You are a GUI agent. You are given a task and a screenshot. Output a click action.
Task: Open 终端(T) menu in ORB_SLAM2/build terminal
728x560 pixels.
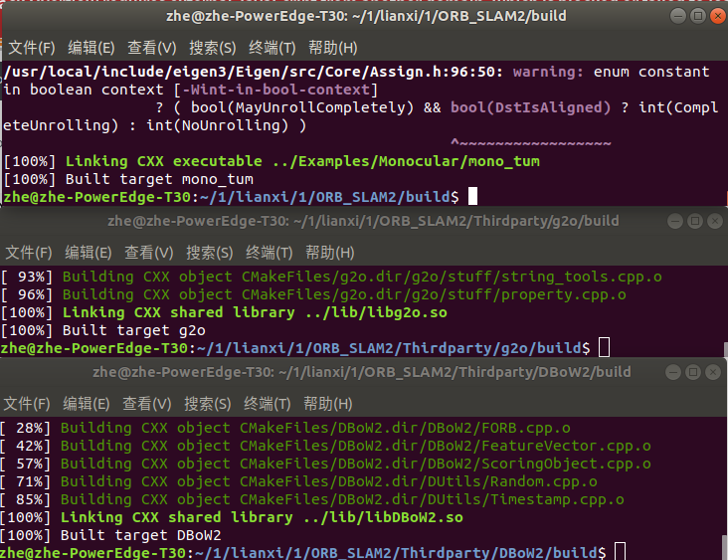(x=273, y=48)
